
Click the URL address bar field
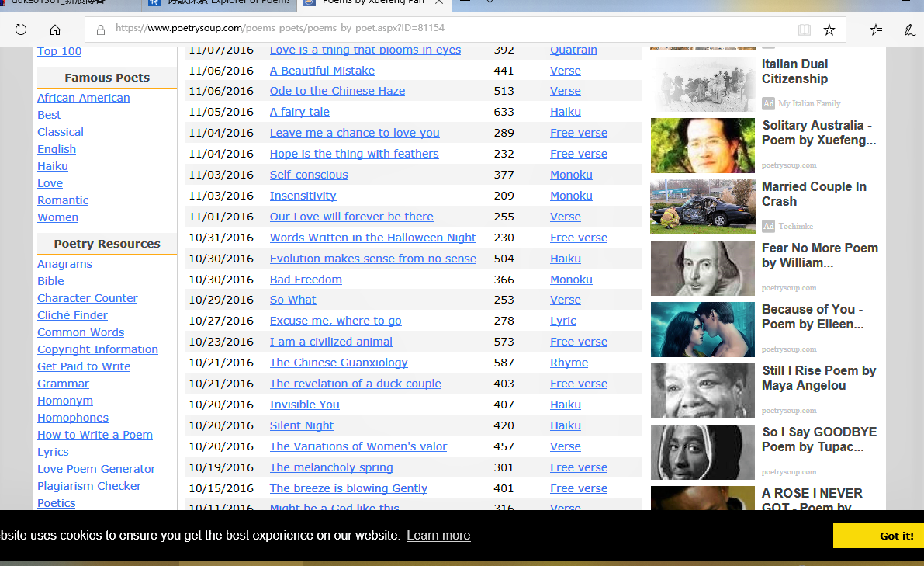(x=450, y=29)
